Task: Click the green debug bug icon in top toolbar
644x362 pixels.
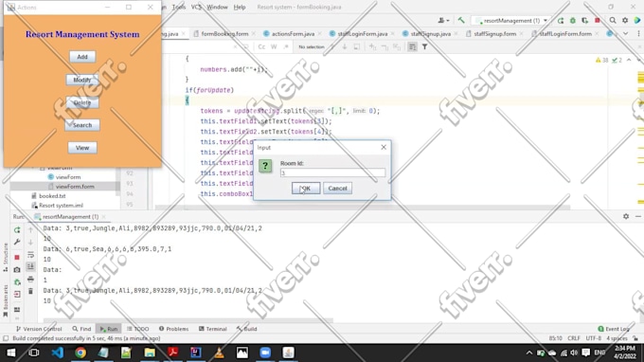Action: [x=573, y=21]
